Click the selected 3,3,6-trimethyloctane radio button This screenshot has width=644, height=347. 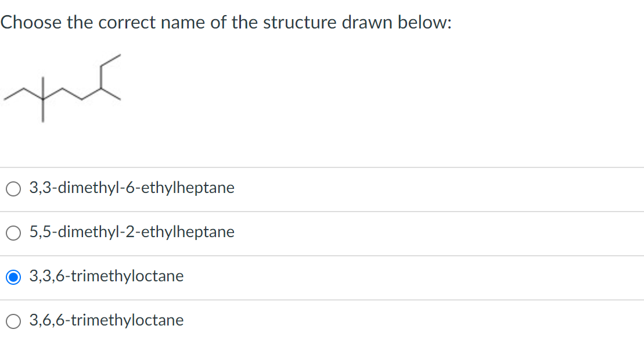pyautogui.click(x=13, y=277)
